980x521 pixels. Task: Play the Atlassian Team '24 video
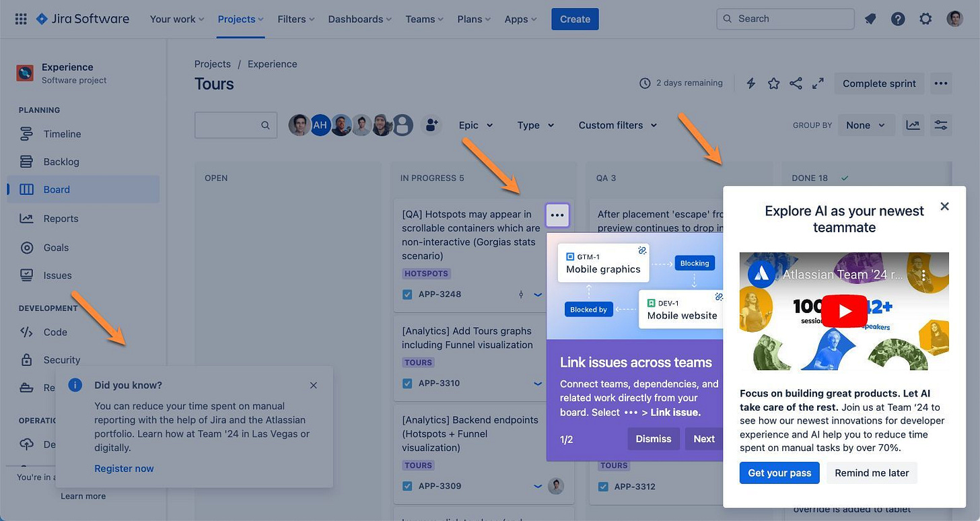coord(844,311)
